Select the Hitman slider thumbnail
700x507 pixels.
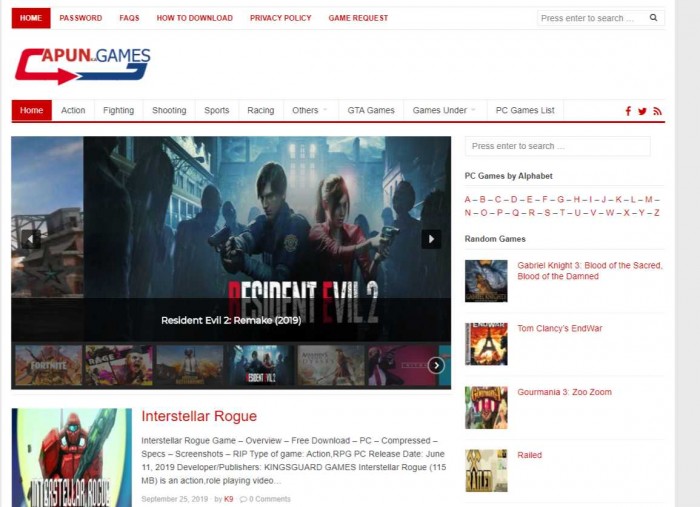pos(402,365)
